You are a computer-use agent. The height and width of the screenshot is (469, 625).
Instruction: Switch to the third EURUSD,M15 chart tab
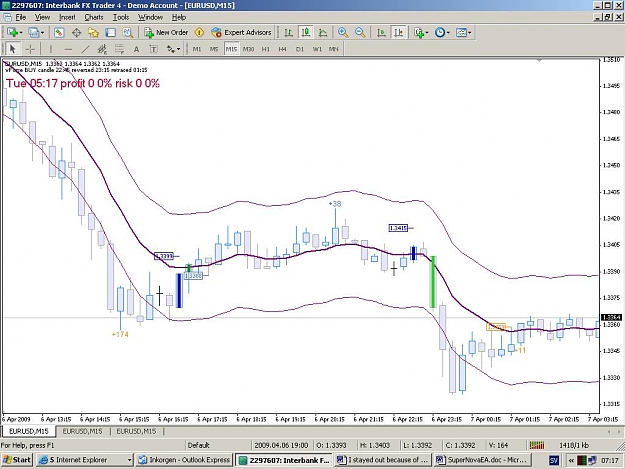(x=136, y=431)
